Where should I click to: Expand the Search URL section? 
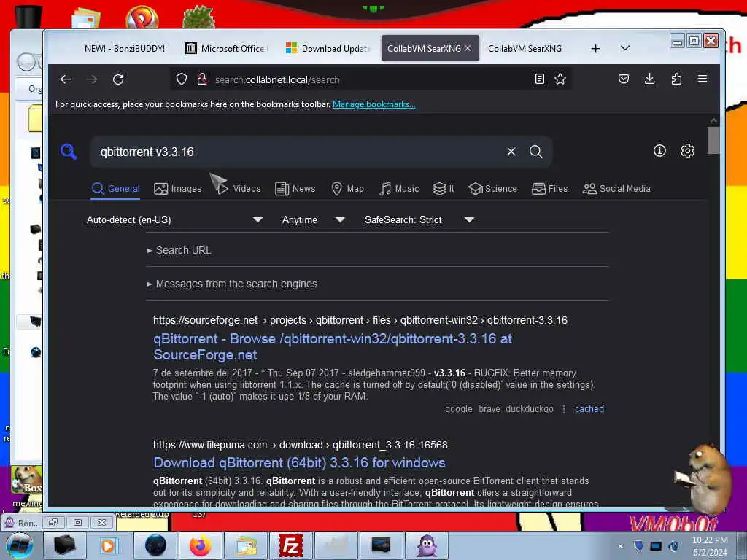pyautogui.click(x=179, y=250)
